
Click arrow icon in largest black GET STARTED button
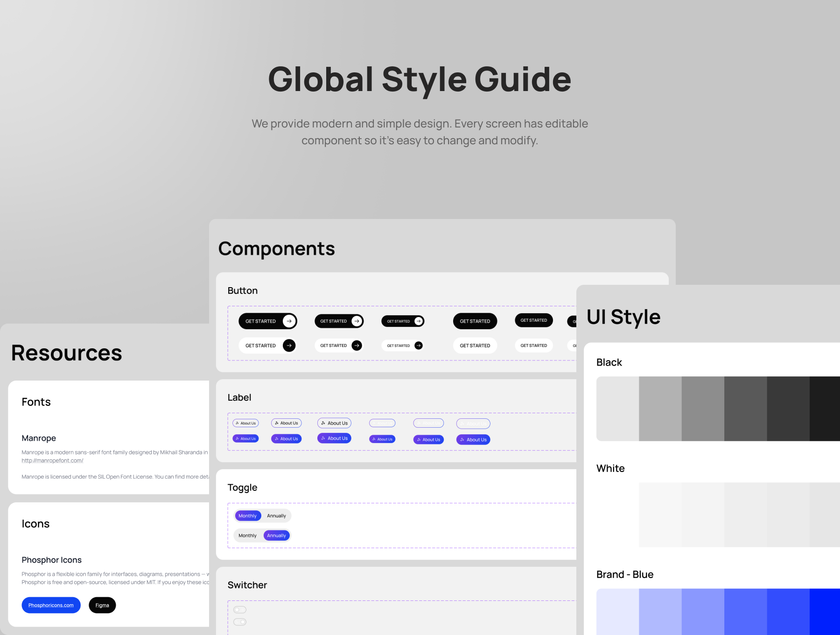[x=289, y=321]
